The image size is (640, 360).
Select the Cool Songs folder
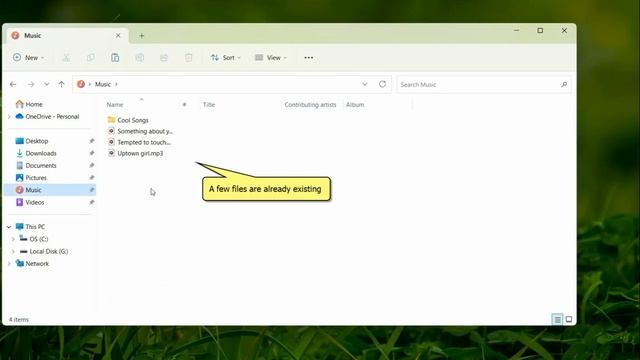[x=133, y=120]
